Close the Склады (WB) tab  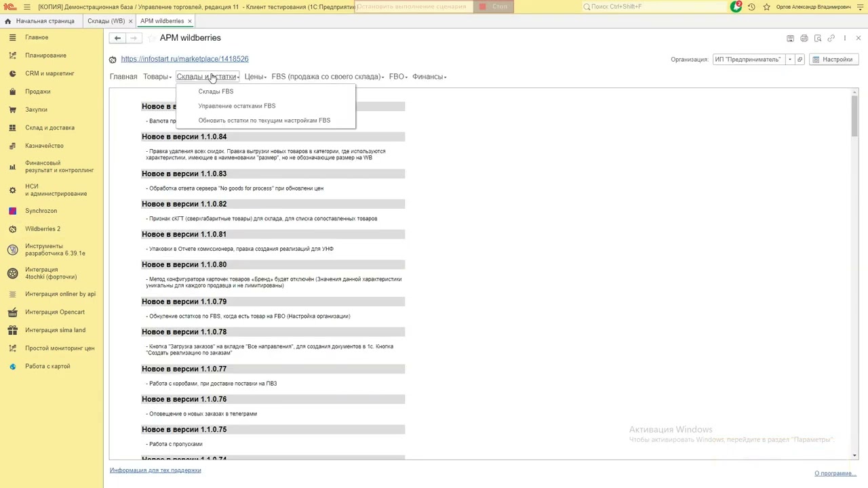click(130, 21)
